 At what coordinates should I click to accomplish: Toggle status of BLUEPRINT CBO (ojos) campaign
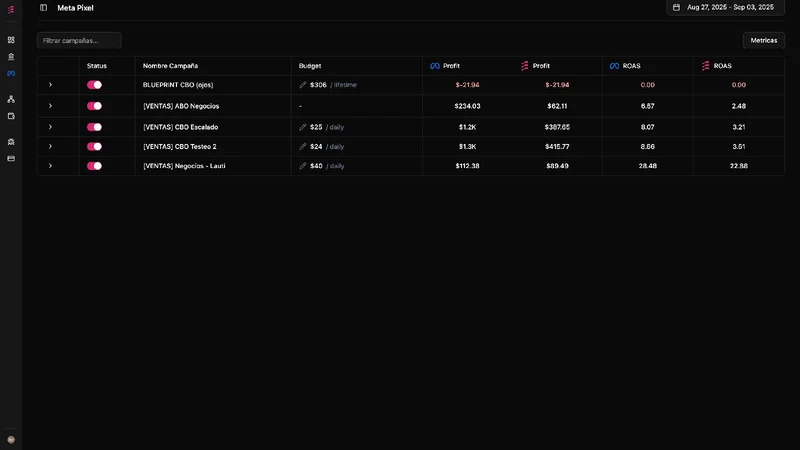click(x=94, y=85)
